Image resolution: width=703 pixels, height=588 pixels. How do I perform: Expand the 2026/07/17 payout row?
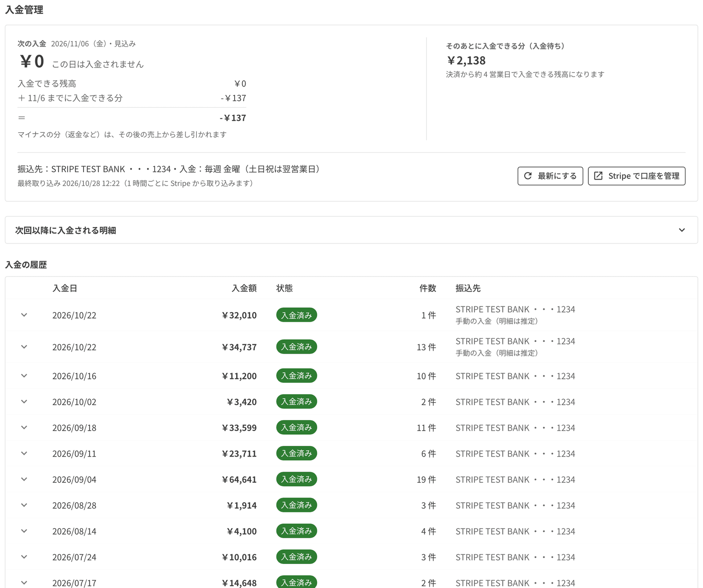coord(24,583)
